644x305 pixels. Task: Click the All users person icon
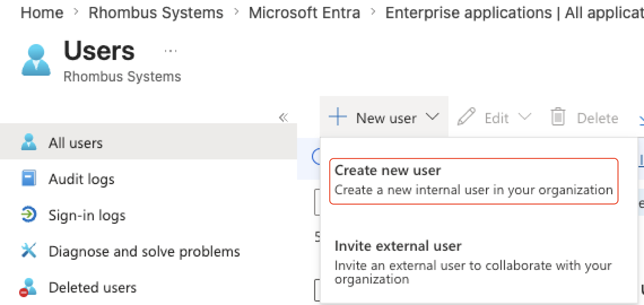tap(29, 142)
